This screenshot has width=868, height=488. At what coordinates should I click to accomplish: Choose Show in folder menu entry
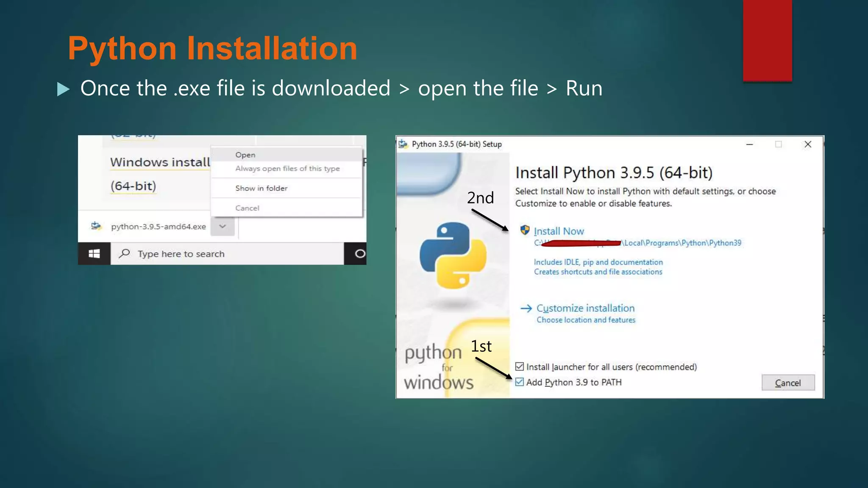[262, 188]
